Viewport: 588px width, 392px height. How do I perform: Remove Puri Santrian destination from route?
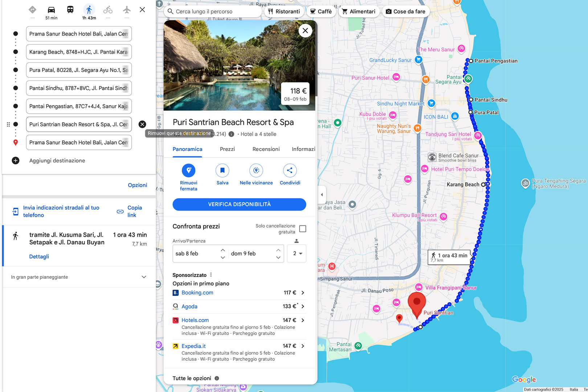142,124
